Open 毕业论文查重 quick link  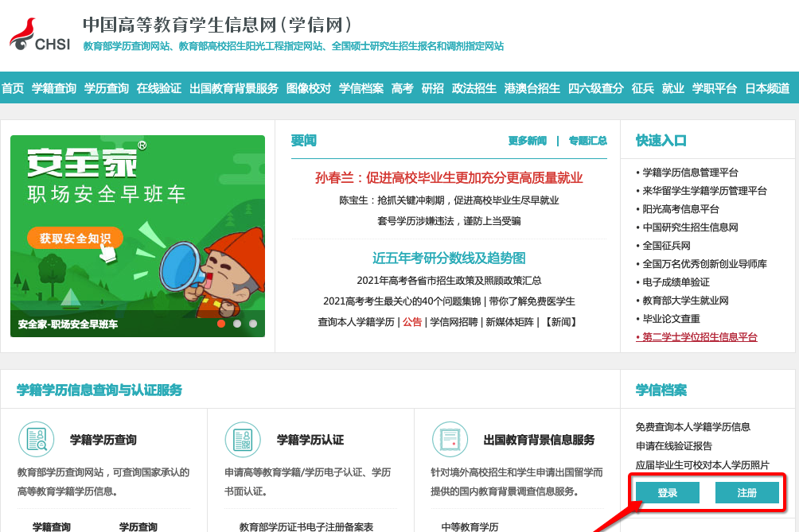pyautogui.click(x=671, y=319)
